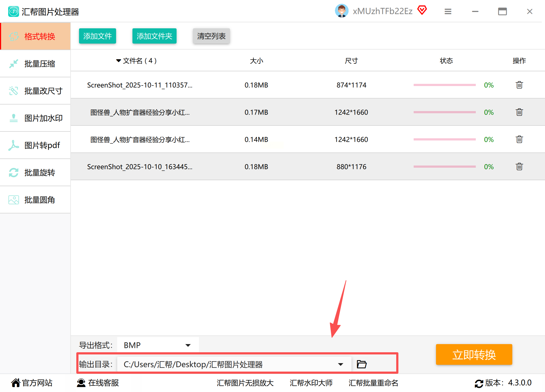This screenshot has height=392, width=545.
Task: Click the VIP diamond badge icon
Action: point(422,10)
